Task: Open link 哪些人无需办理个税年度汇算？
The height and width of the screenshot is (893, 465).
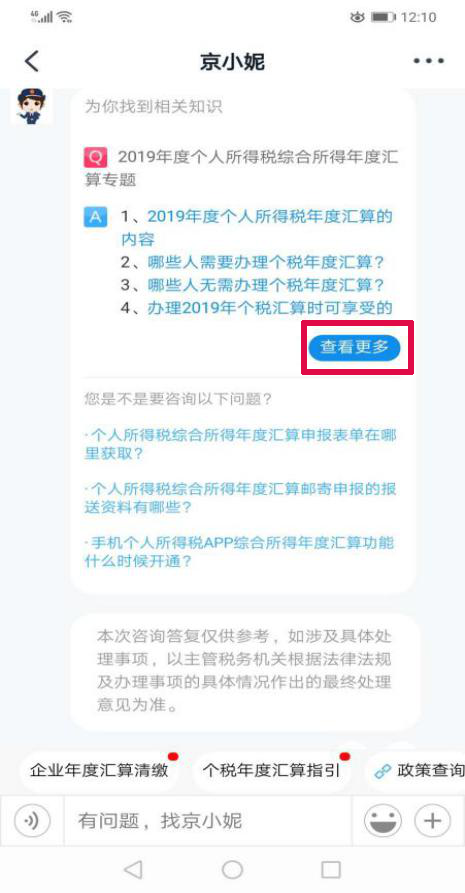Action: [266, 285]
